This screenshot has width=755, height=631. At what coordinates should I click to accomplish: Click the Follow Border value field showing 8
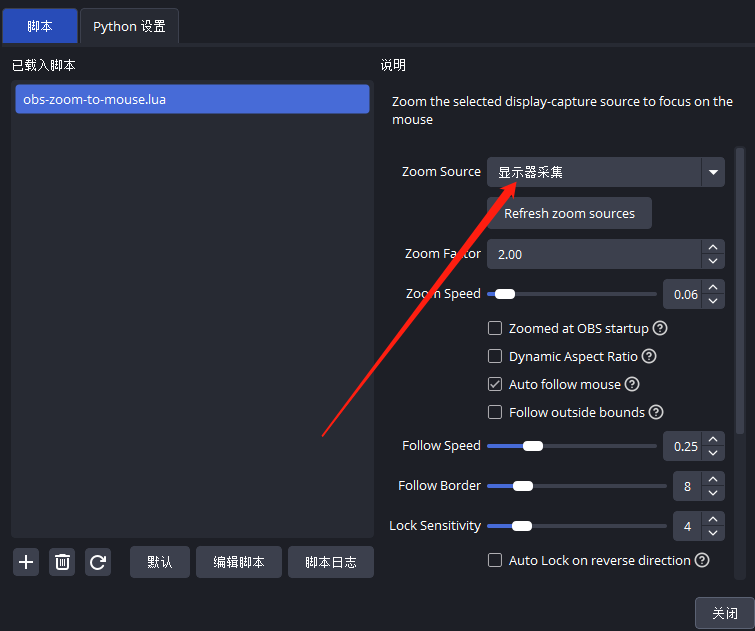[x=688, y=486]
